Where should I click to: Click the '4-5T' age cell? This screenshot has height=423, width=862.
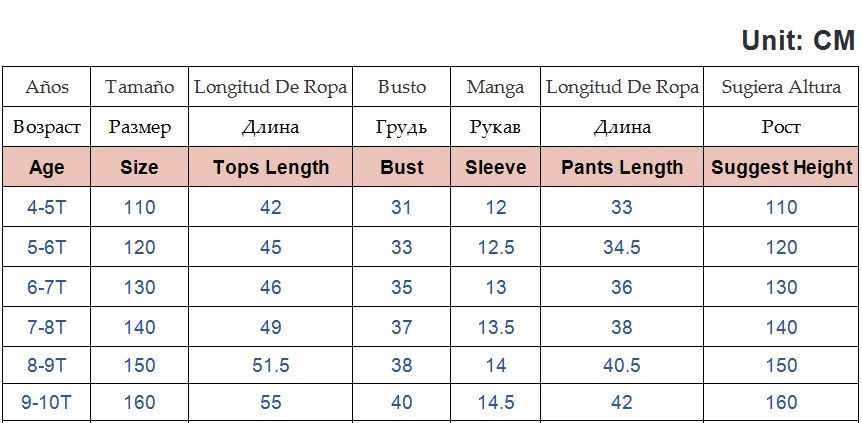click(47, 207)
